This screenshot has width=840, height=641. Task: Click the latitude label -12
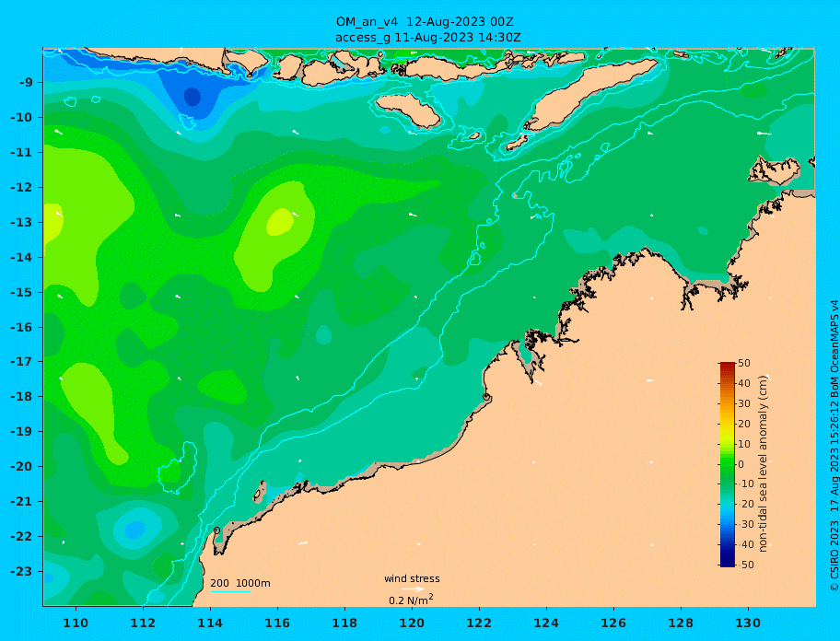[22, 188]
